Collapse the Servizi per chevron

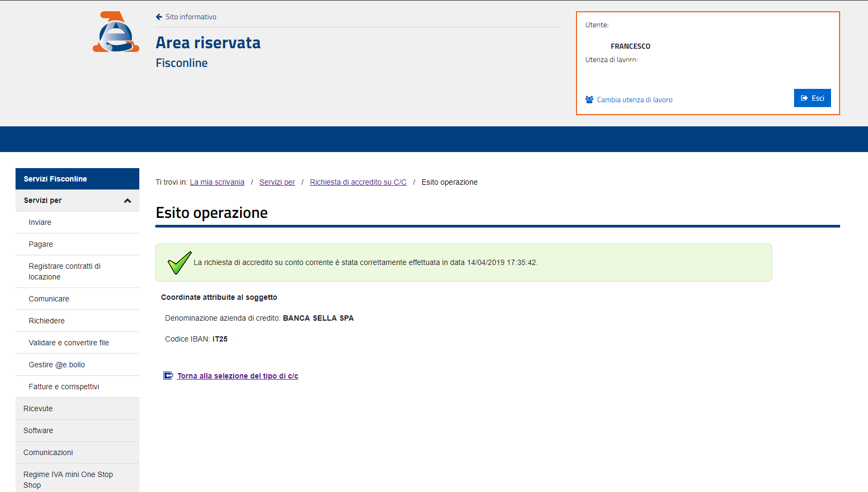tap(128, 201)
